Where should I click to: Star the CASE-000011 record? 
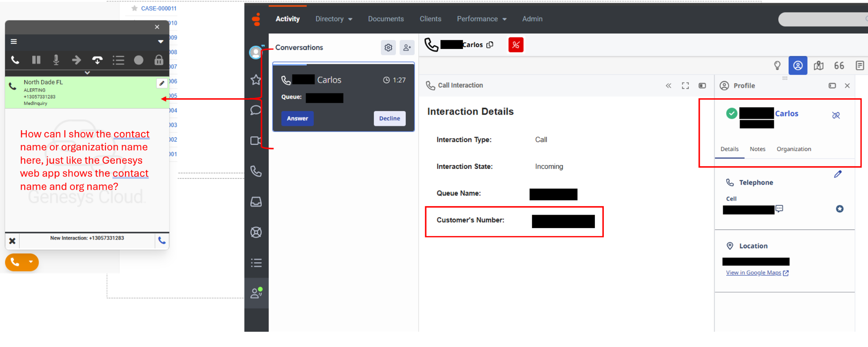[x=134, y=8]
